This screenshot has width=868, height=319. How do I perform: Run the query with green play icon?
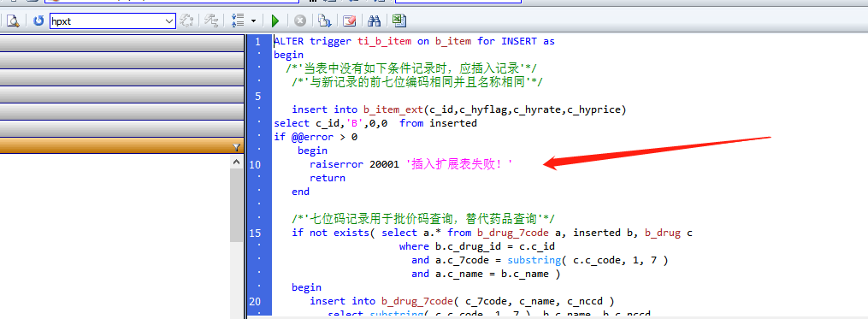point(275,21)
